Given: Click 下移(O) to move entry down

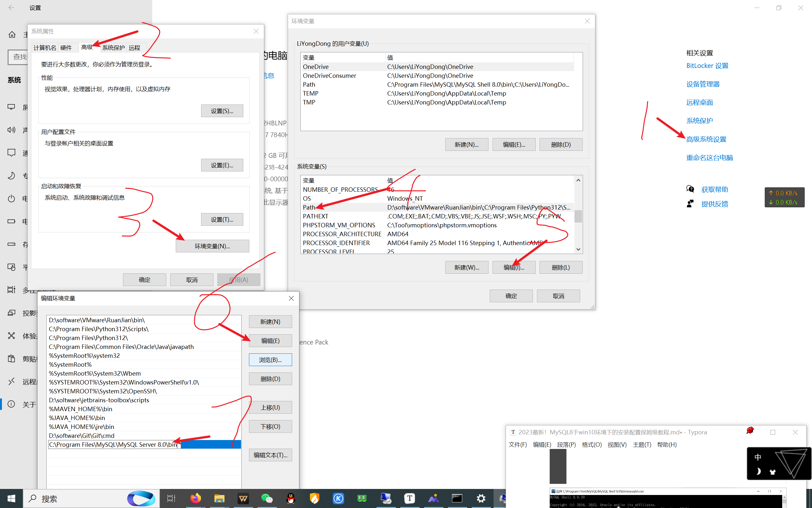Looking at the screenshot, I should point(271,426).
